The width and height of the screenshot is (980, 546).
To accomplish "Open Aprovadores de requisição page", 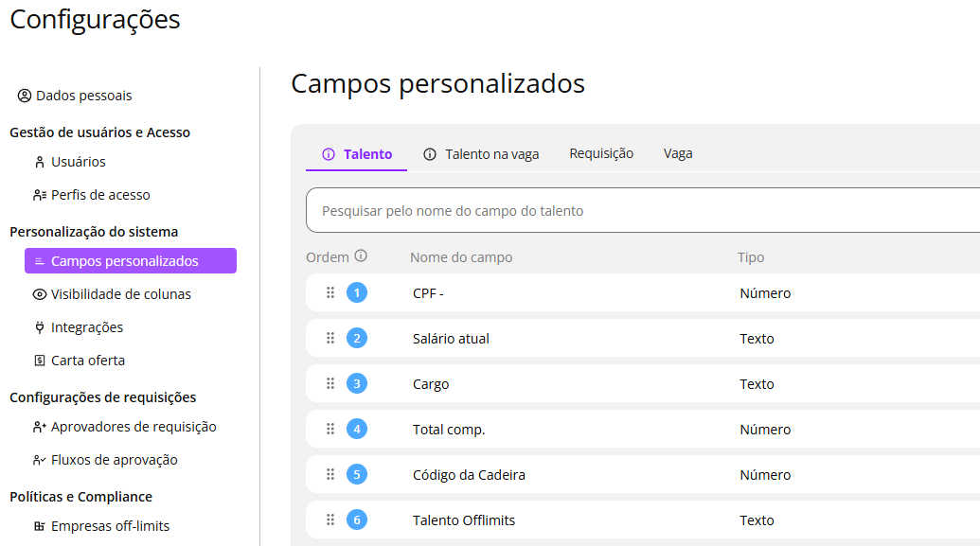I will 133,427.
